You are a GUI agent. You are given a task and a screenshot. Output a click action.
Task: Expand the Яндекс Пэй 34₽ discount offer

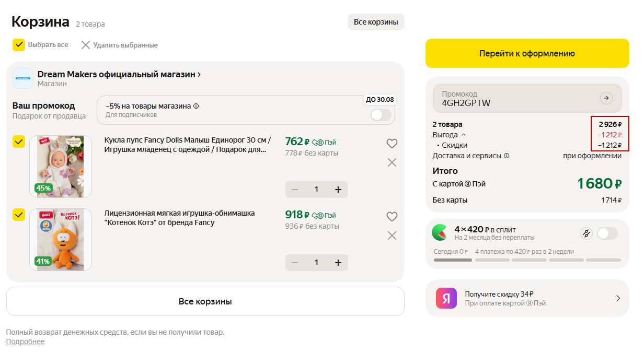click(617, 298)
